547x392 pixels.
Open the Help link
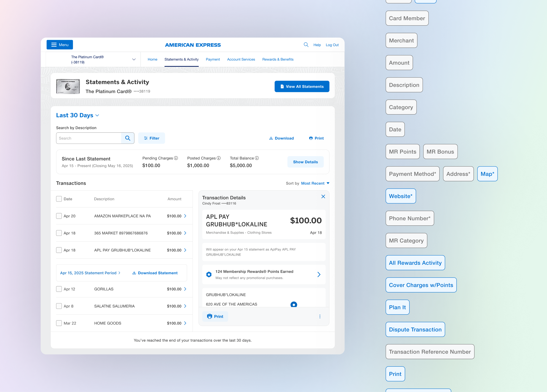[317, 45]
